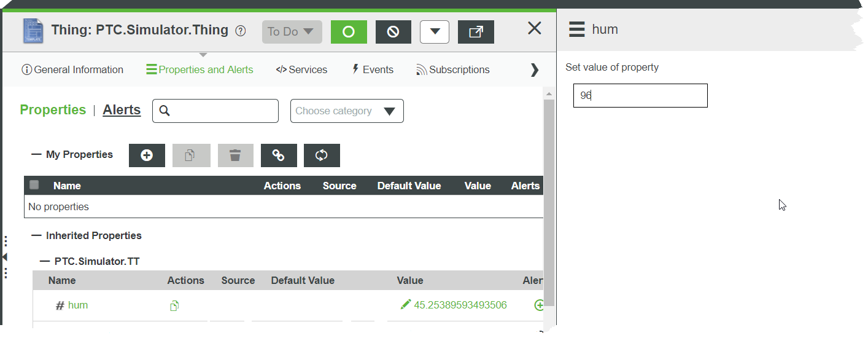Click the Set value of property input
The image size is (868, 338).
click(x=640, y=96)
